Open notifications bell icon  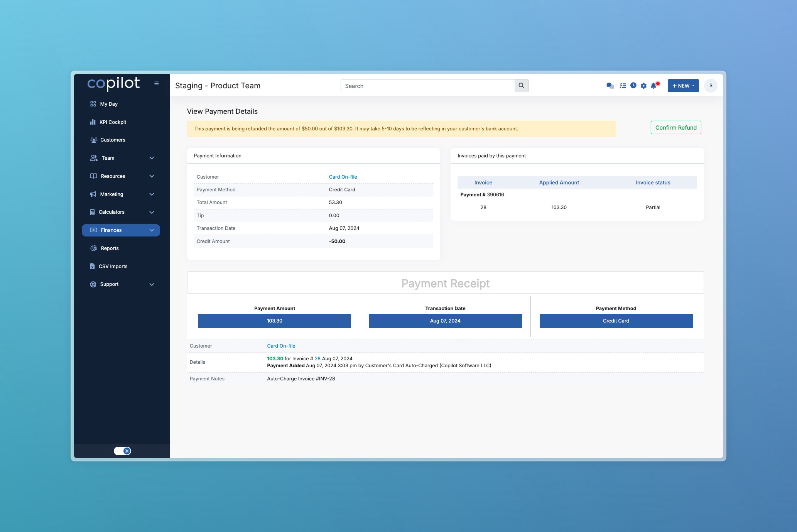654,86
